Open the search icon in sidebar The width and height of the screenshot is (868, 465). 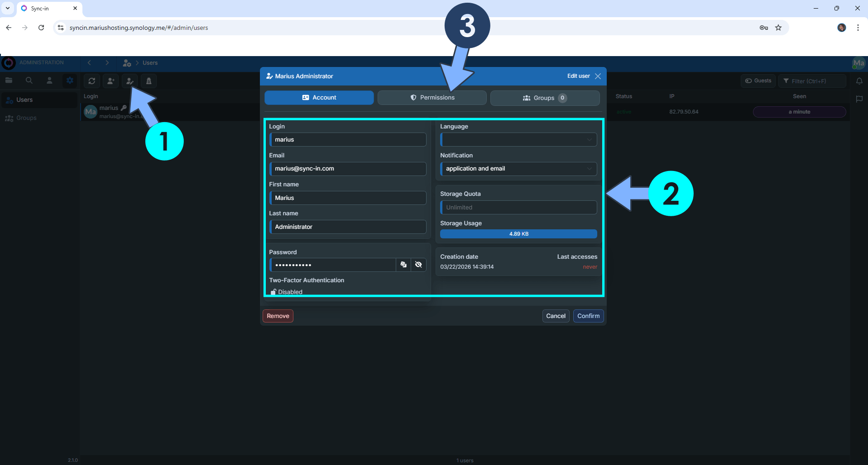tap(29, 80)
